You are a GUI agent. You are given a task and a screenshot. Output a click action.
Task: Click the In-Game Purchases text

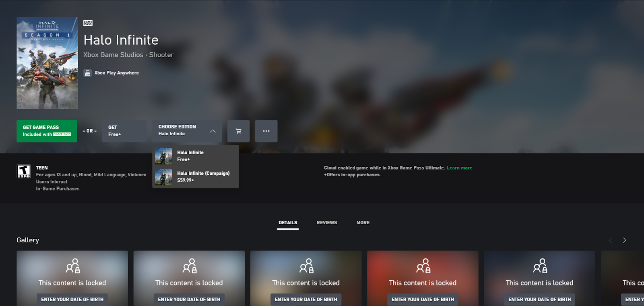coord(58,189)
